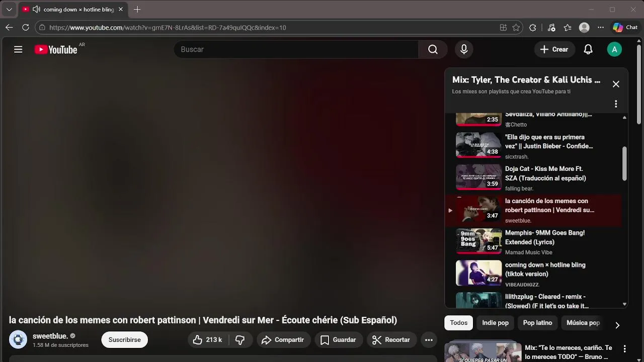Dislike the video with the thumbs-down
The image size is (644, 362).
[240, 340]
